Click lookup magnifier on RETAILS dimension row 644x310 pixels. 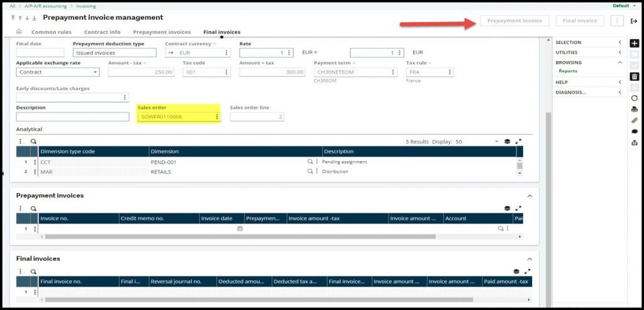tap(310, 171)
